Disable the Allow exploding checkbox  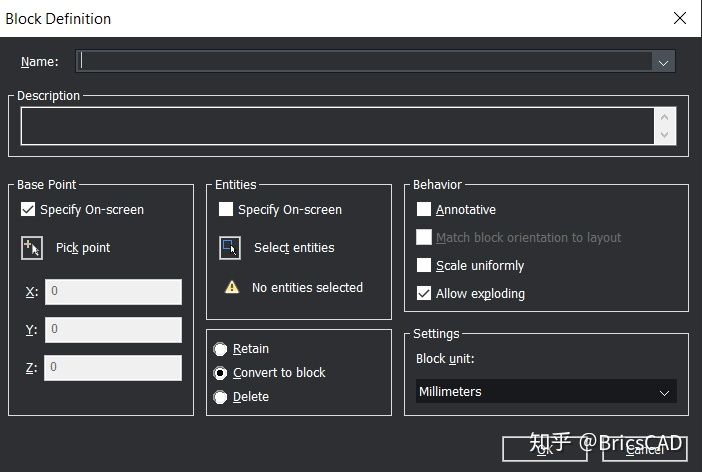[424, 293]
